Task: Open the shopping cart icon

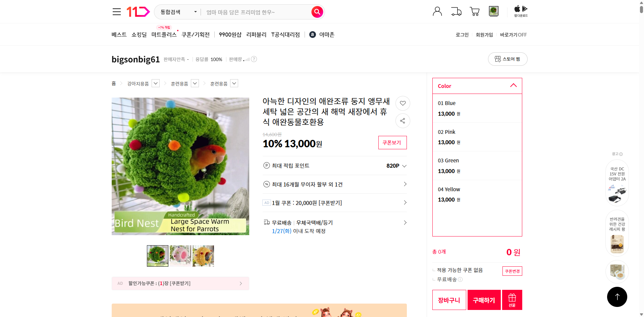Action: coord(474,11)
